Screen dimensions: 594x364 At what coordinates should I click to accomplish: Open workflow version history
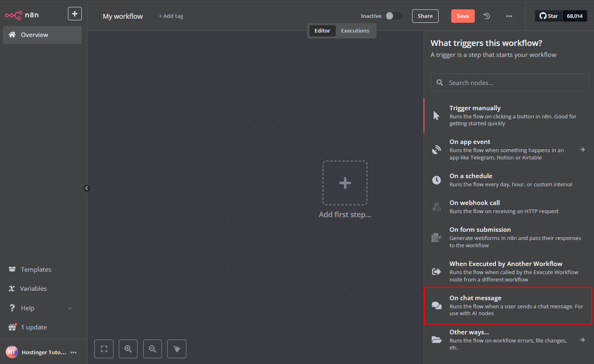(487, 16)
